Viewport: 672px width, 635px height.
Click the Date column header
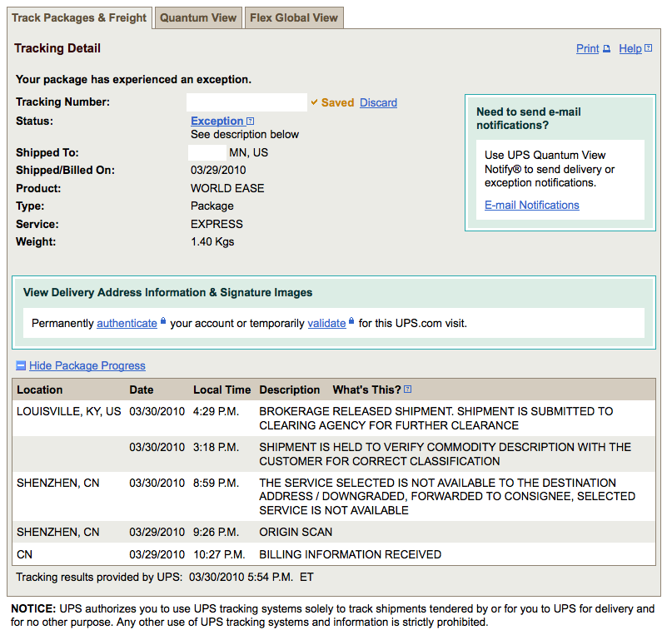coord(142,389)
